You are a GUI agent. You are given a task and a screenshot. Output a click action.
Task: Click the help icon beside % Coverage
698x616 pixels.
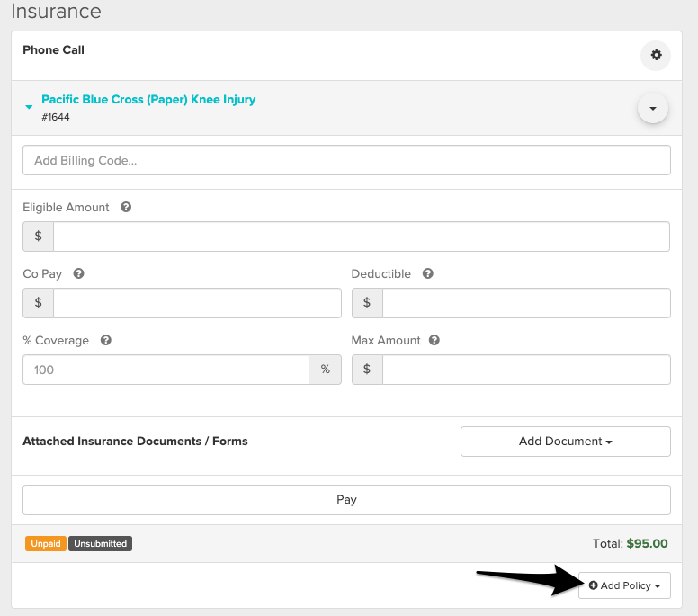pyautogui.click(x=106, y=340)
